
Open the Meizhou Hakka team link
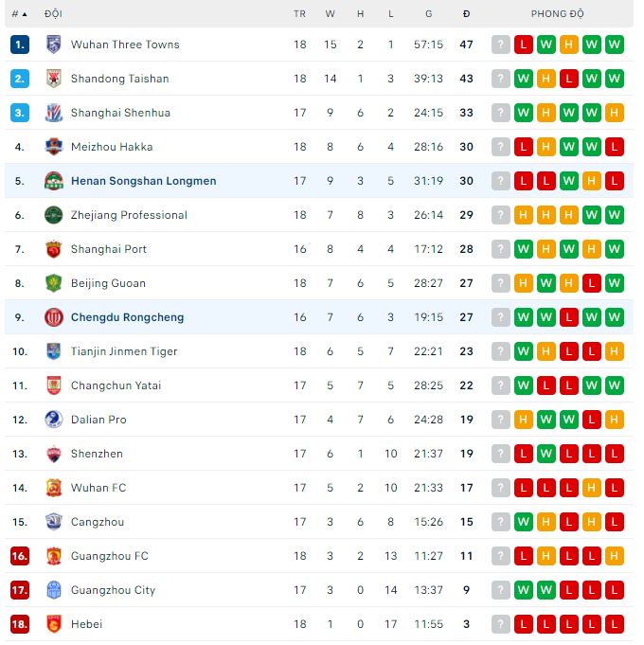[112, 147]
